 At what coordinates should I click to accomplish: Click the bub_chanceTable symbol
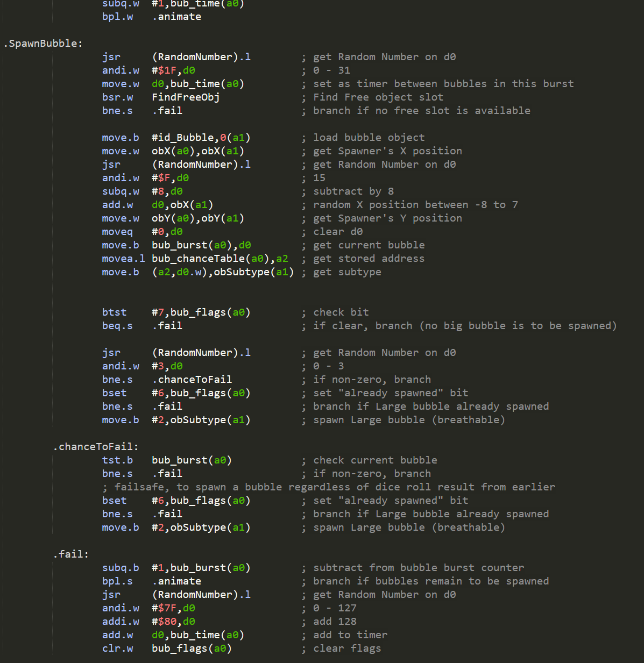201,259
